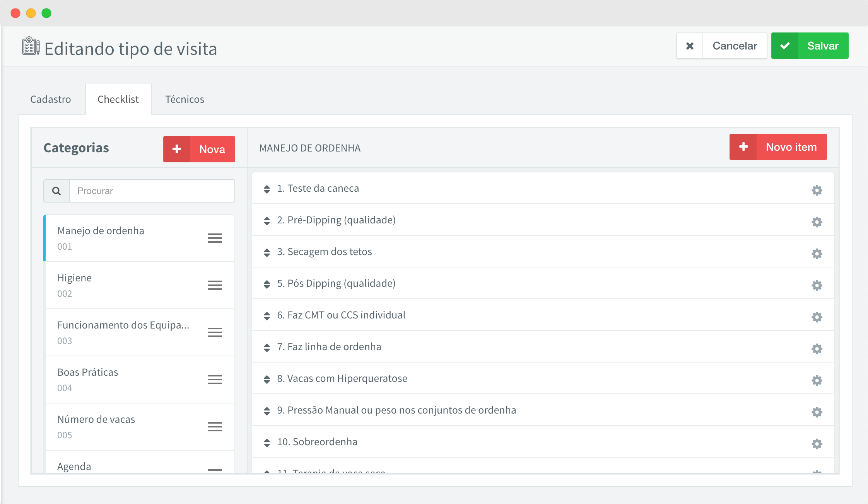Click drag handle on Boas Práticas category
This screenshot has height=504, width=868.
pos(215,380)
